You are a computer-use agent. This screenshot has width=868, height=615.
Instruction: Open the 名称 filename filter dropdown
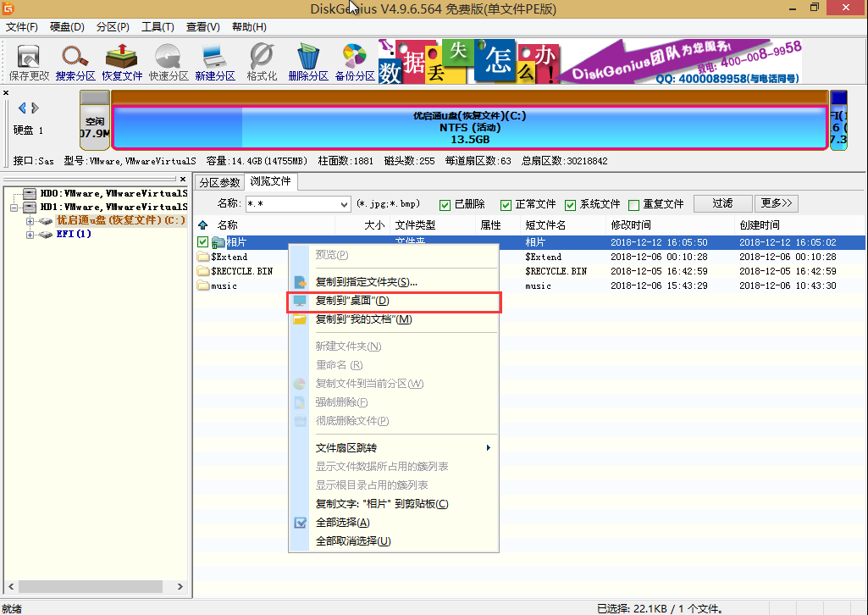pyautogui.click(x=344, y=204)
